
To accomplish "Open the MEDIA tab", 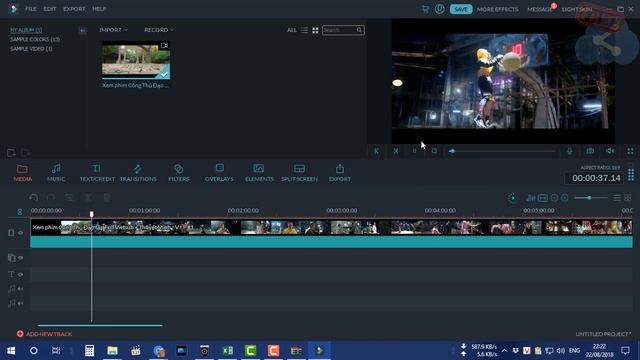I will point(22,173).
